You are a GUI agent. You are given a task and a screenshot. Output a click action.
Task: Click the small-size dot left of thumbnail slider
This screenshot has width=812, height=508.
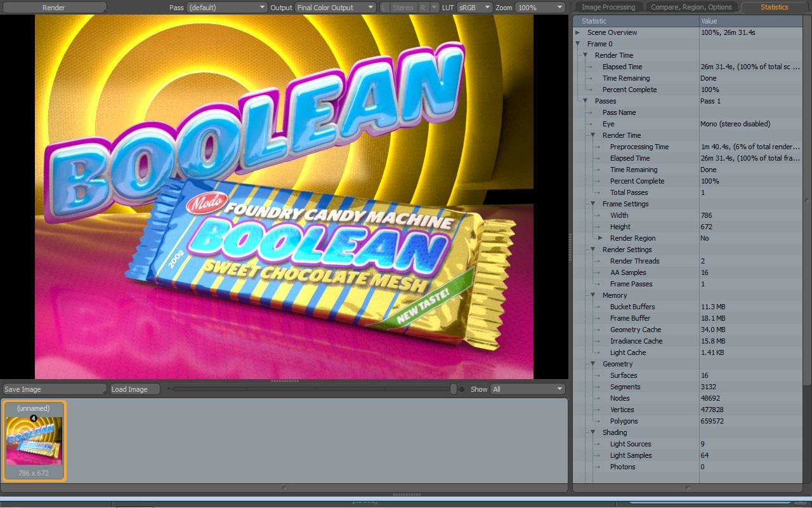tap(169, 389)
